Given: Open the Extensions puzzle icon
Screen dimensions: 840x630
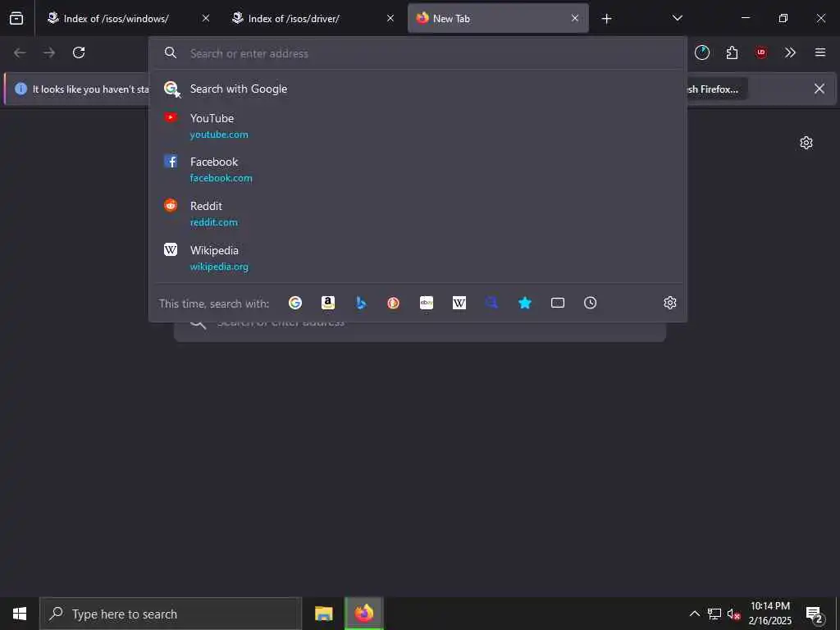Looking at the screenshot, I should point(732,52).
